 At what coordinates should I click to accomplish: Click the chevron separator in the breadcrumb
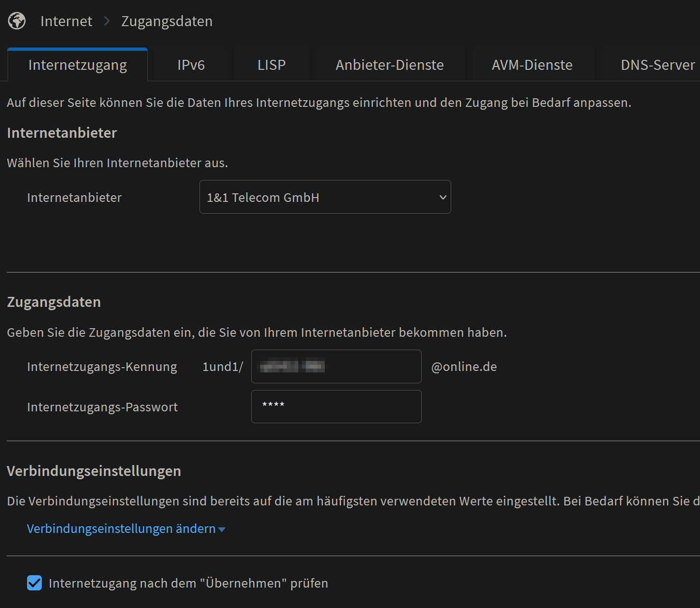[107, 21]
